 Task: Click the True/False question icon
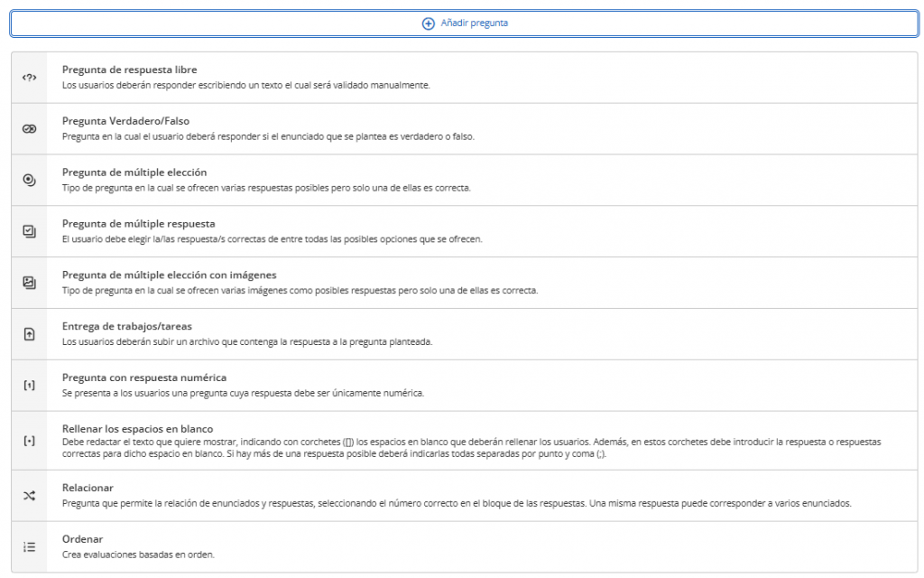[29, 129]
